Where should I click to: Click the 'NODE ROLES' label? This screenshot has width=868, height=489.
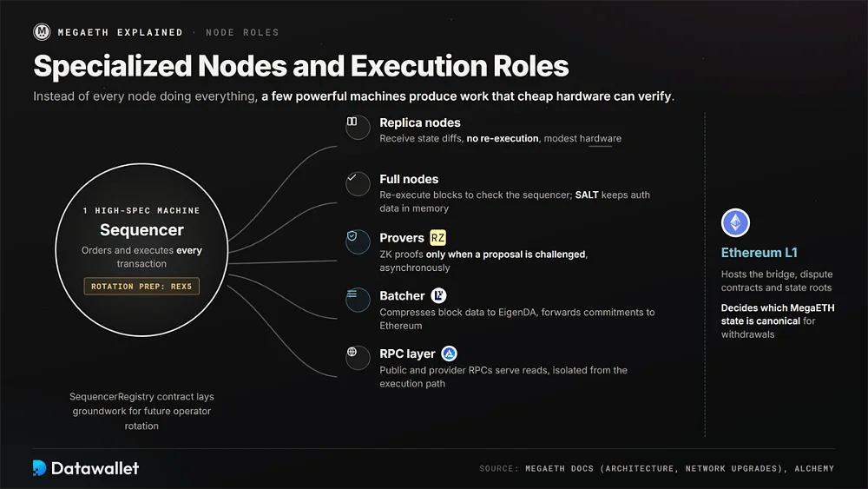pos(242,33)
